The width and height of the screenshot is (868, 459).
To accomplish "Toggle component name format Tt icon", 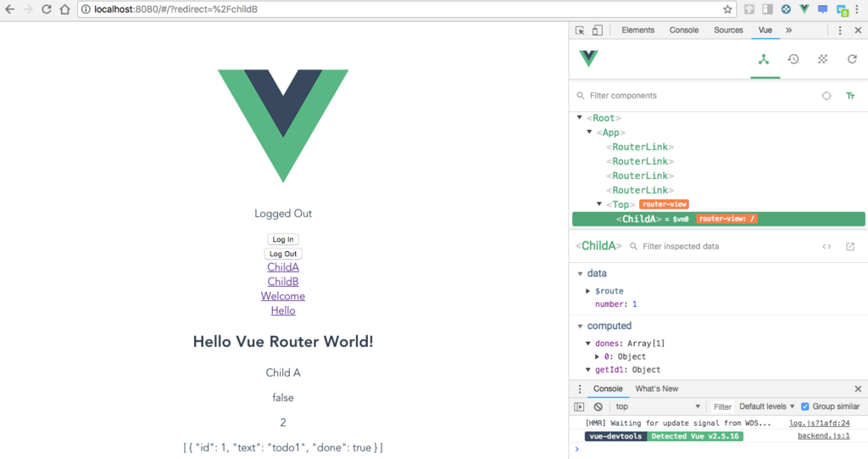I will pos(850,96).
